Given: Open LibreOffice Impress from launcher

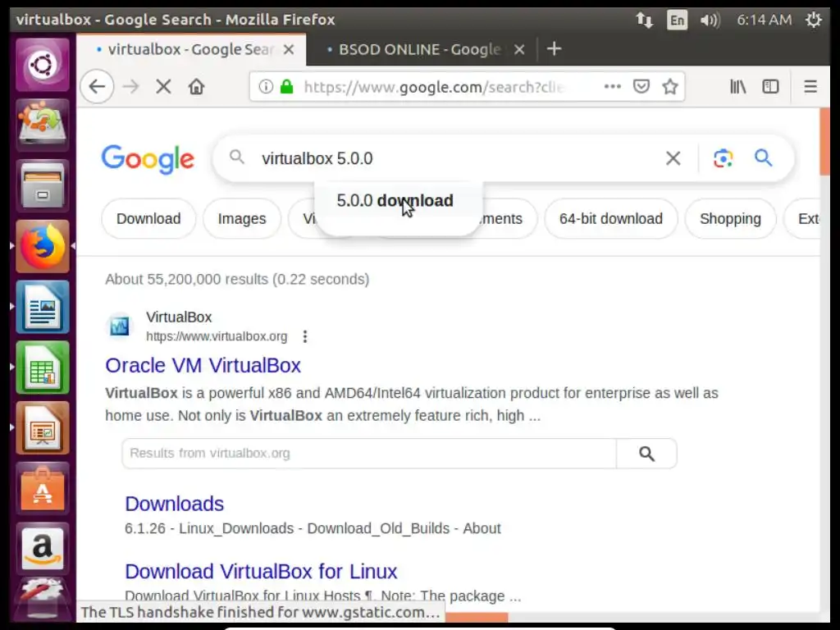Looking at the screenshot, I should pos(43,428).
